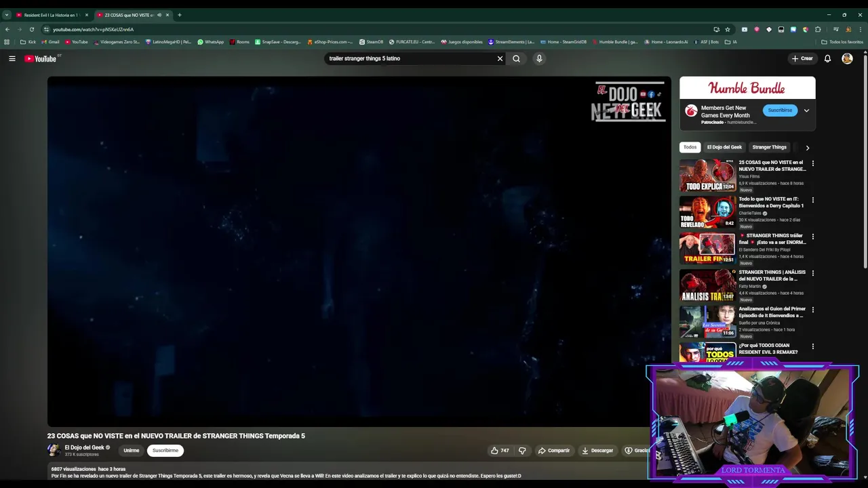Screen dimensions: 868x488
Task: Select the Stranger Things filter chip
Action: 769,147
